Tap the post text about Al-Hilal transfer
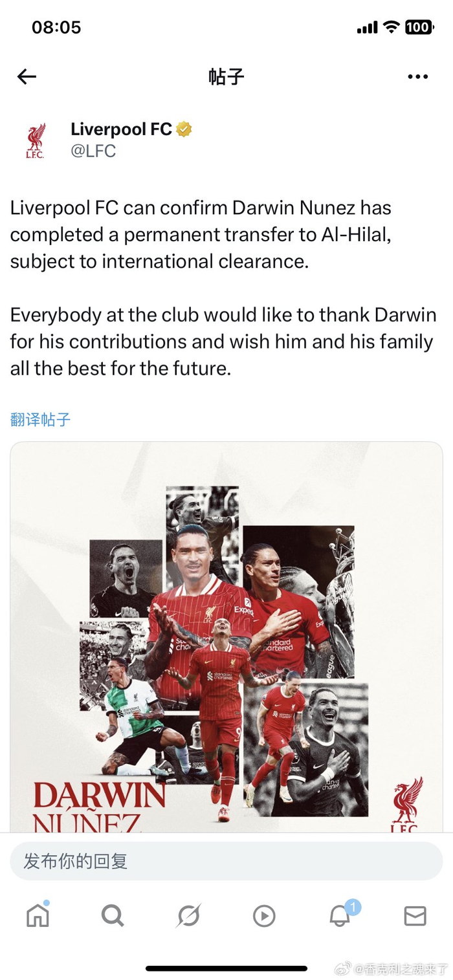Screen dimensions: 453x980 [x=223, y=289]
